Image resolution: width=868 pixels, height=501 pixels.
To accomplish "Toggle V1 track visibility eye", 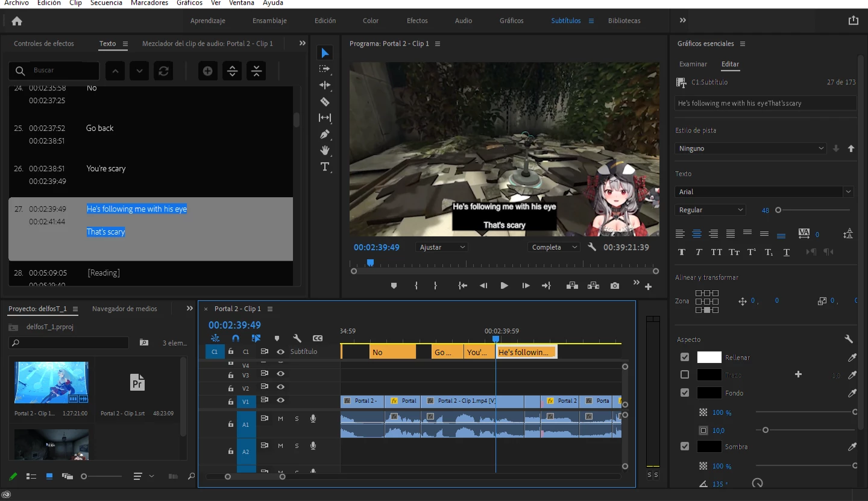I will point(280,400).
